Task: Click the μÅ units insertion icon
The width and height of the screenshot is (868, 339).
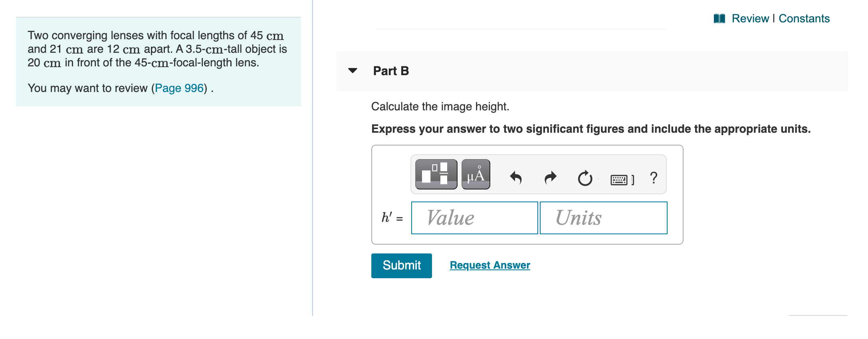Action: (x=476, y=174)
